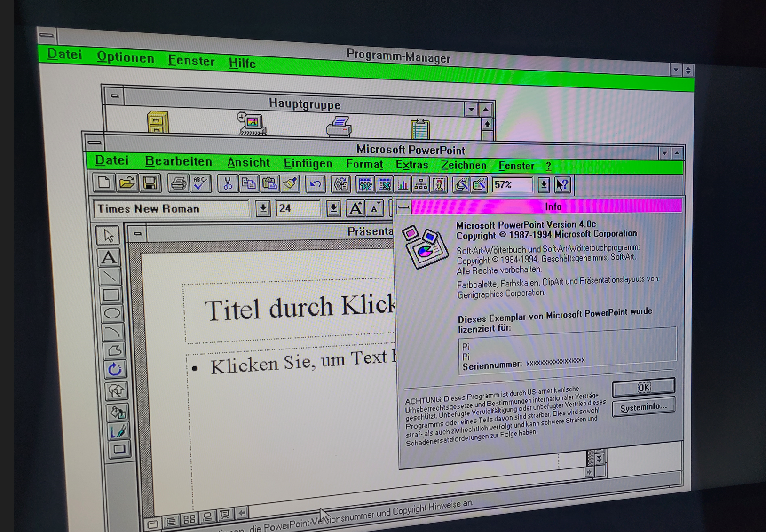Expand the Times New Roman font dropdown arrow

(x=263, y=208)
